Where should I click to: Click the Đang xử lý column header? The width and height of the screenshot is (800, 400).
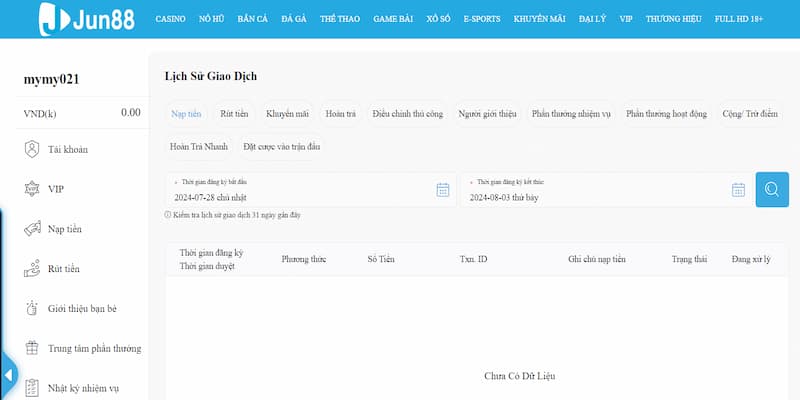click(x=751, y=259)
